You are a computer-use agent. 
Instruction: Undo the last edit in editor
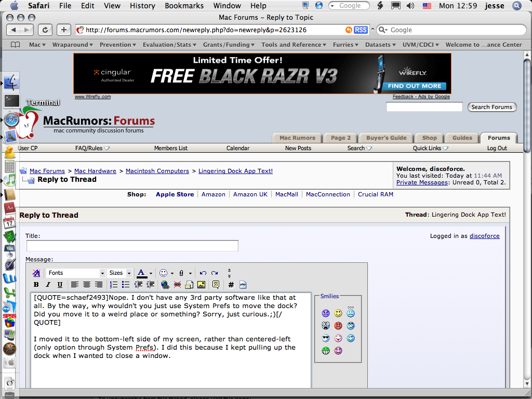[x=203, y=273]
